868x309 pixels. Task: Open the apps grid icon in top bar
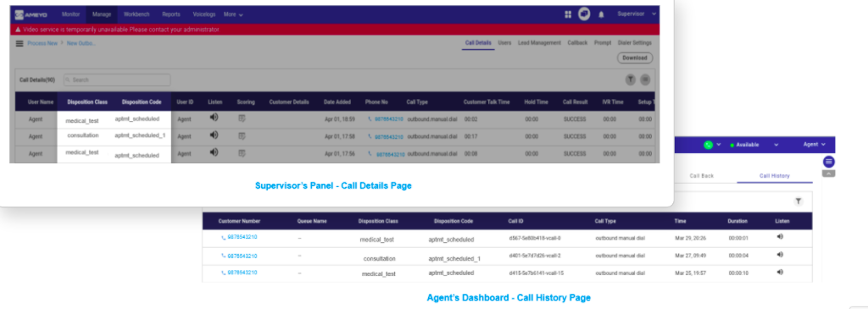pos(568,14)
